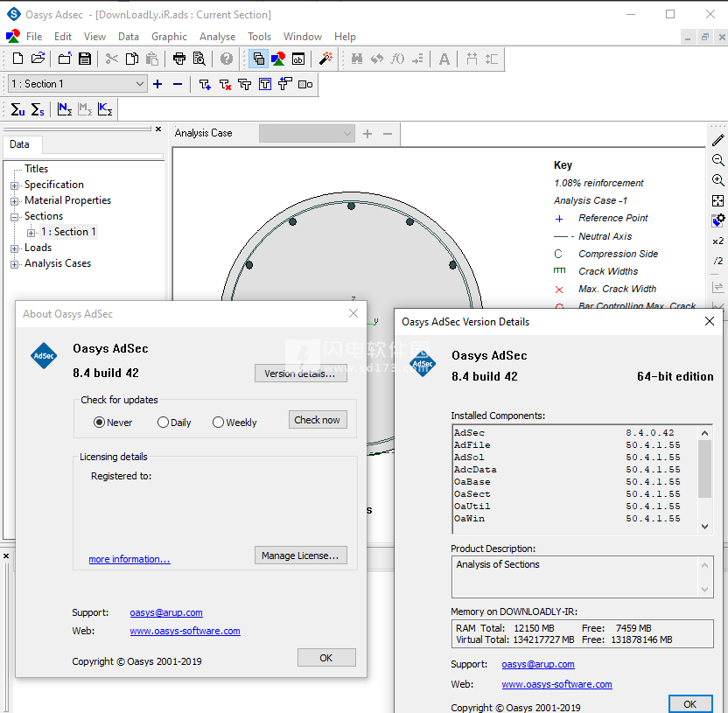Select the boxed T current section icon
Screen dimensions: 728x713
265,84
